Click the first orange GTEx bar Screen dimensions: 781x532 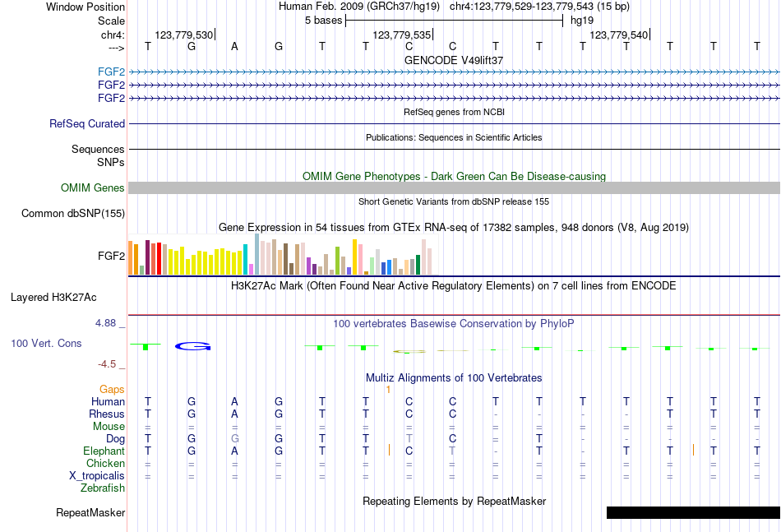click(131, 258)
